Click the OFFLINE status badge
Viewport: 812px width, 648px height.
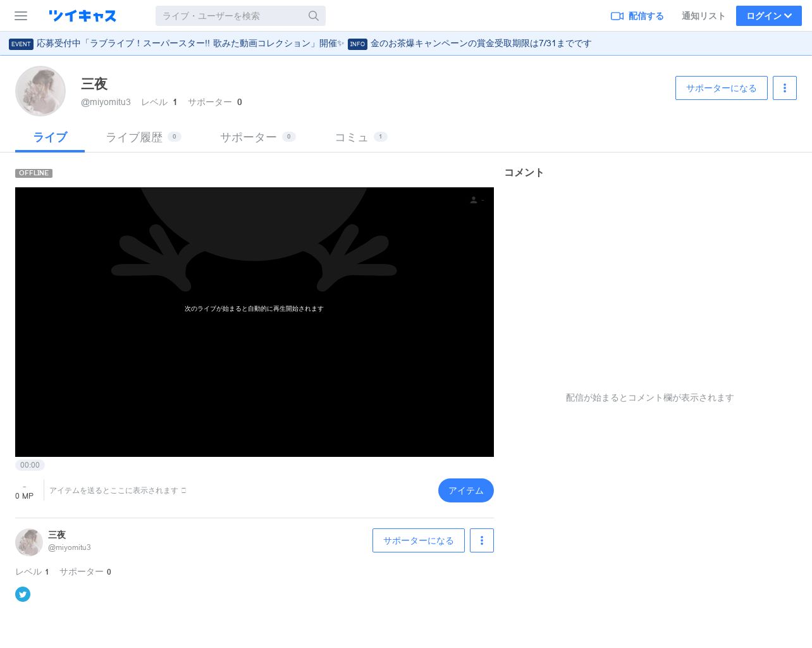click(x=34, y=173)
